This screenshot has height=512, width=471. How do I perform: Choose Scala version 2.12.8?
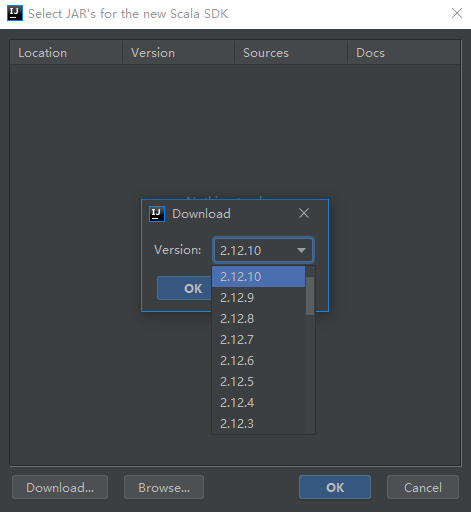click(x=258, y=319)
